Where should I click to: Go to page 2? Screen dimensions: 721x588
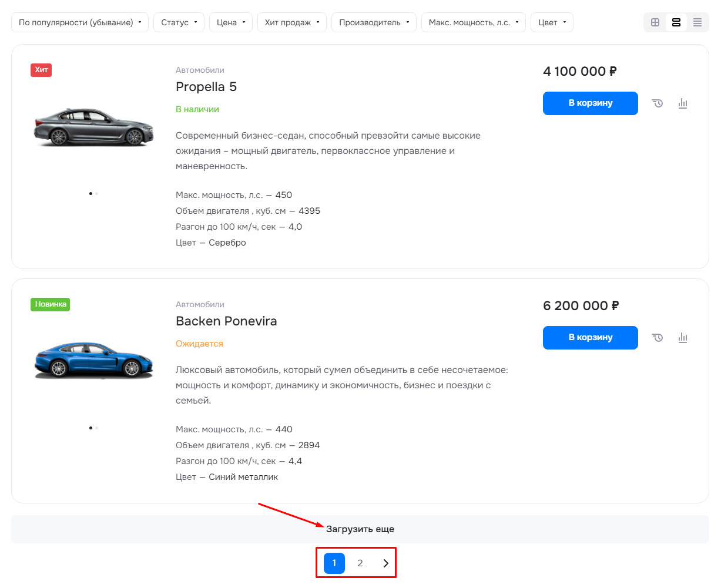pyautogui.click(x=360, y=563)
